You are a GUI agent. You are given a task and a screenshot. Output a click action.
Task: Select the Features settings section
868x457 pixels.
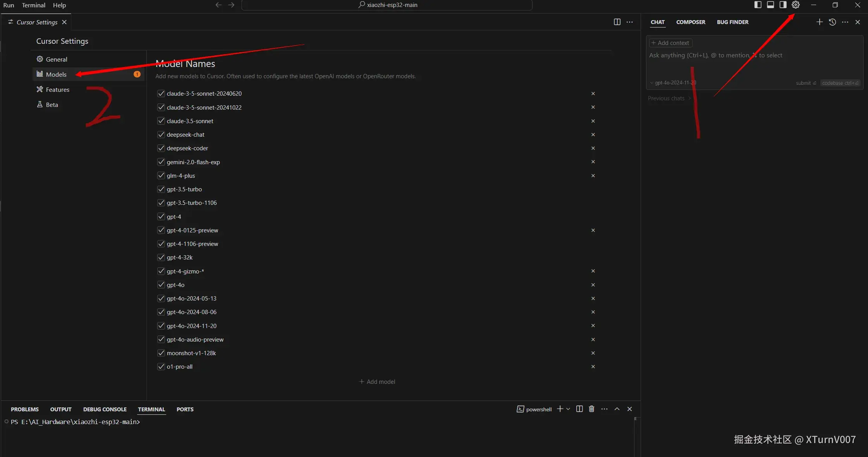click(x=58, y=89)
